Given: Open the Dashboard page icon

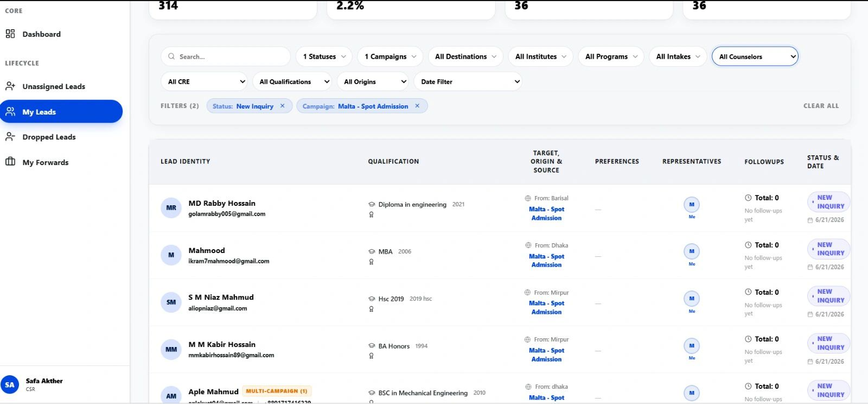Looking at the screenshot, I should (x=10, y=34).
